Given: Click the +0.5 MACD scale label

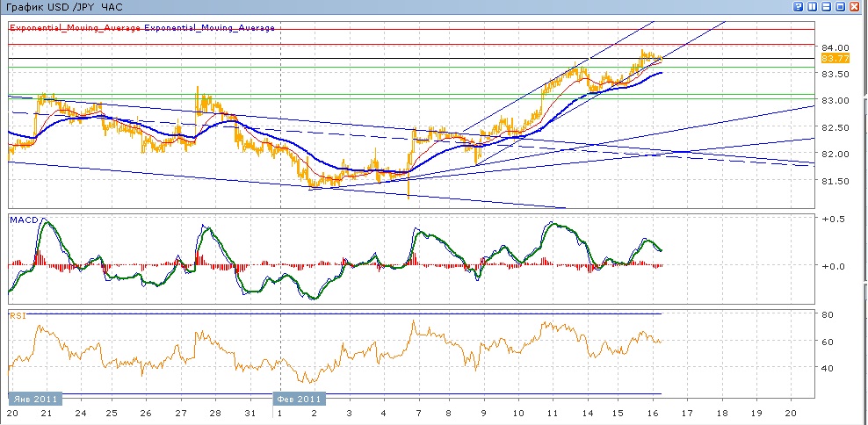Looking at the screenshot, I should tap(830, 219).
